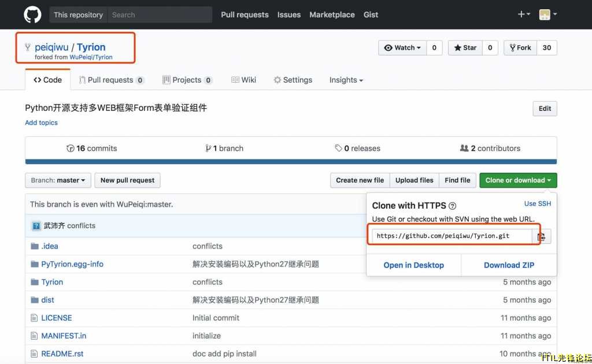Click New pull request button
The height and width of the screenshot is (364, 592).
[128, 180]
